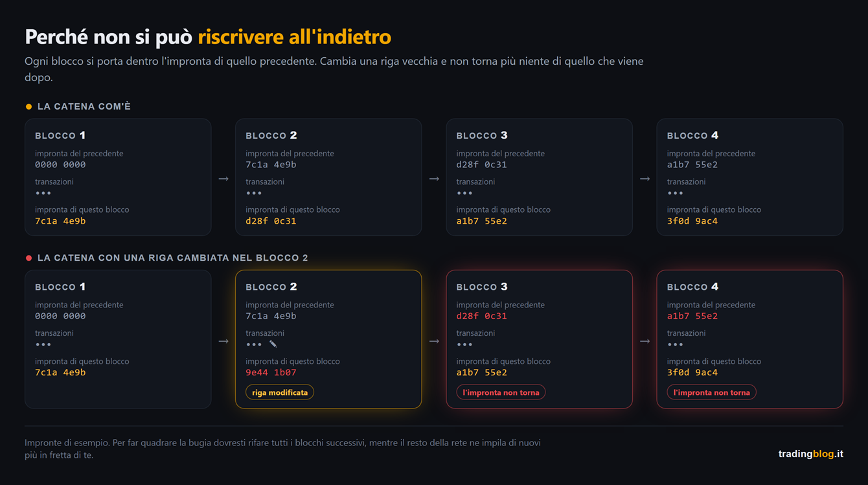This screenshot has height=485, width=868.
Task: Click the orange dot beside 'LA CATENA COM'È'
Action: (x=29, y=106)
